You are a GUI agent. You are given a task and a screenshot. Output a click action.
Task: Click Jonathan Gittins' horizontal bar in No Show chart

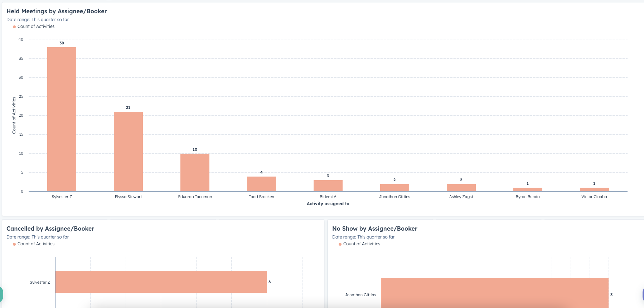pos(494,293)
